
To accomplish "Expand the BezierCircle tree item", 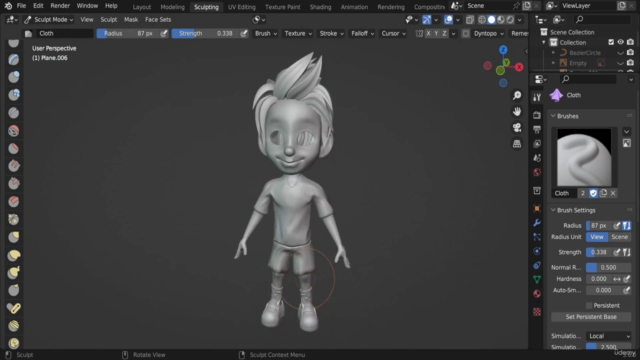I will [553, 53].
